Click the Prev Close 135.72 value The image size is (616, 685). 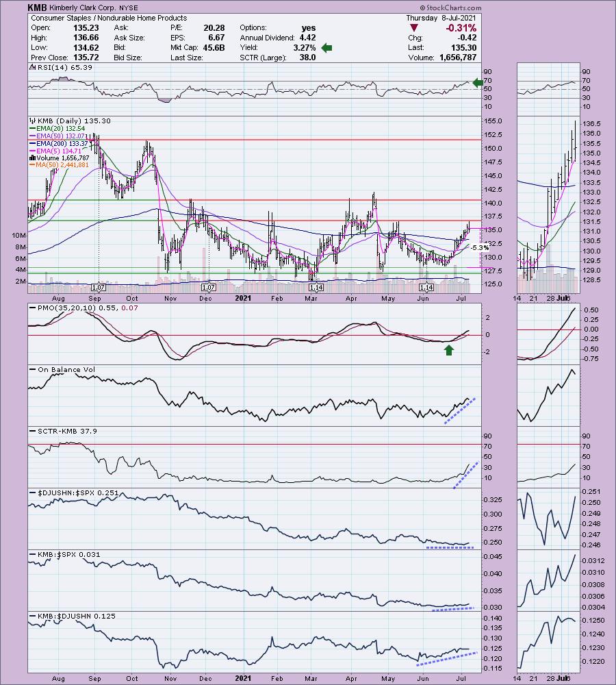(x=86, y=58)
